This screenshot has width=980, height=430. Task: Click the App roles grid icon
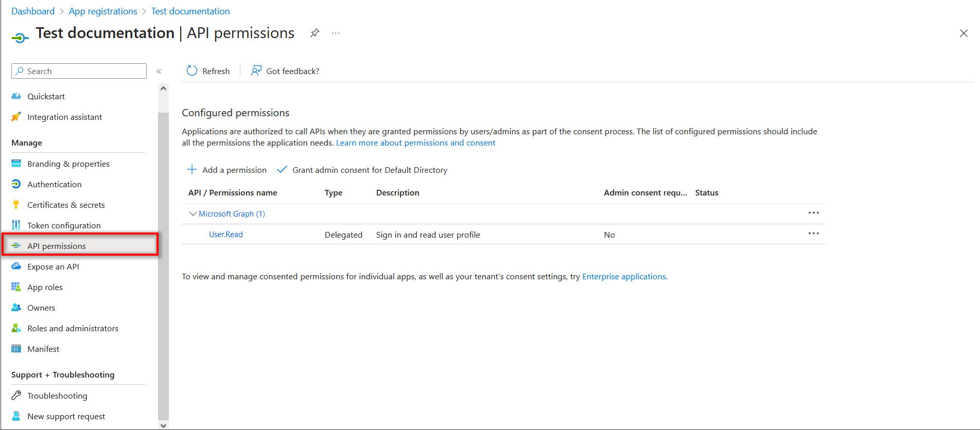point(16,287)
